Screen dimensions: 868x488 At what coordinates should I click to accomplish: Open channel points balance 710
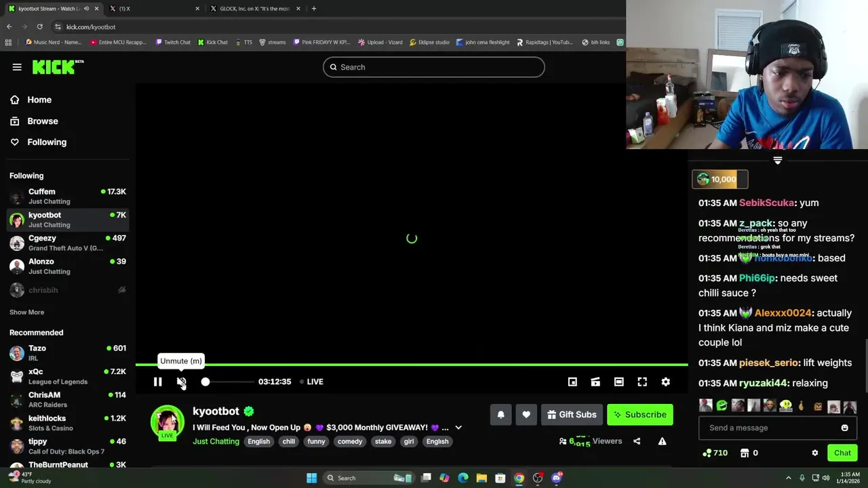tap(715, 453)
